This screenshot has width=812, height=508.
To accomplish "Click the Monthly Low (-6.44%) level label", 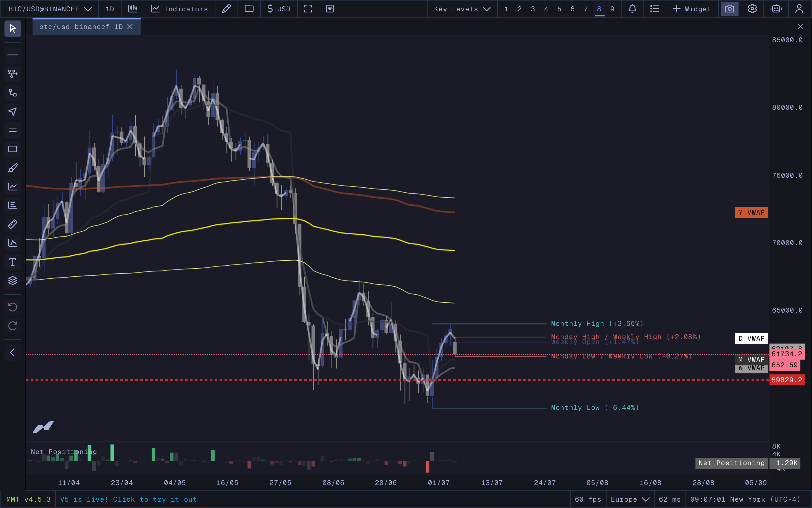I will (x=595, y=408).
